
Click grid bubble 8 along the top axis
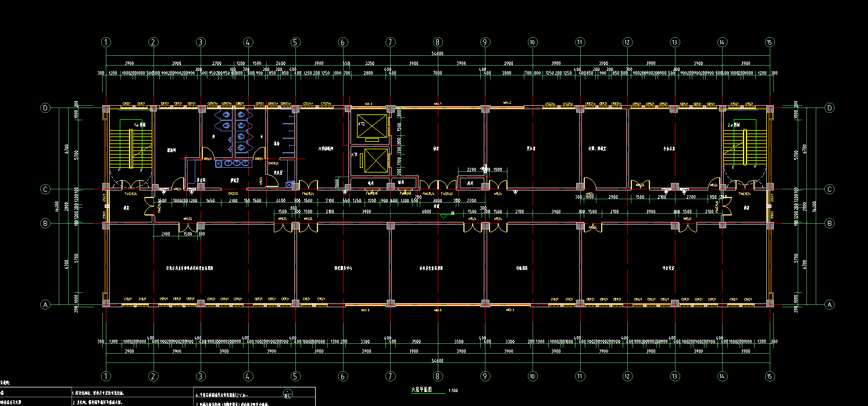point(438,42)
